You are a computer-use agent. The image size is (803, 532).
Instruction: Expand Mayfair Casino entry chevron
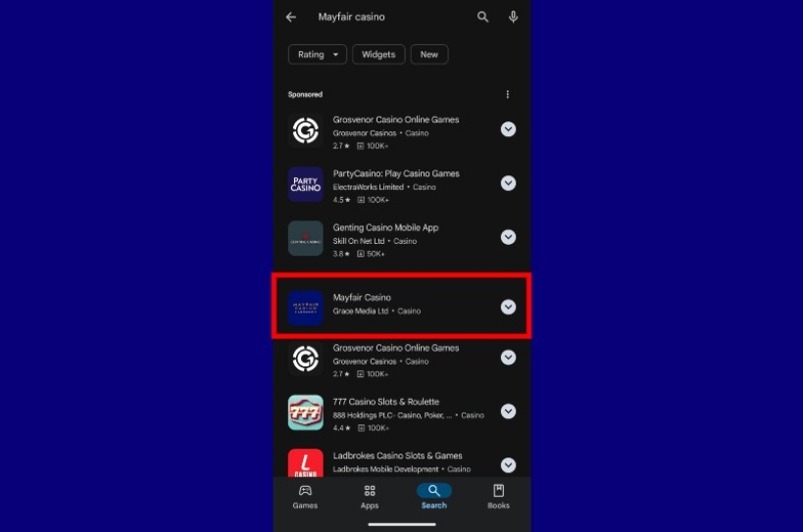pyautogui.click(x=508, y=307)
